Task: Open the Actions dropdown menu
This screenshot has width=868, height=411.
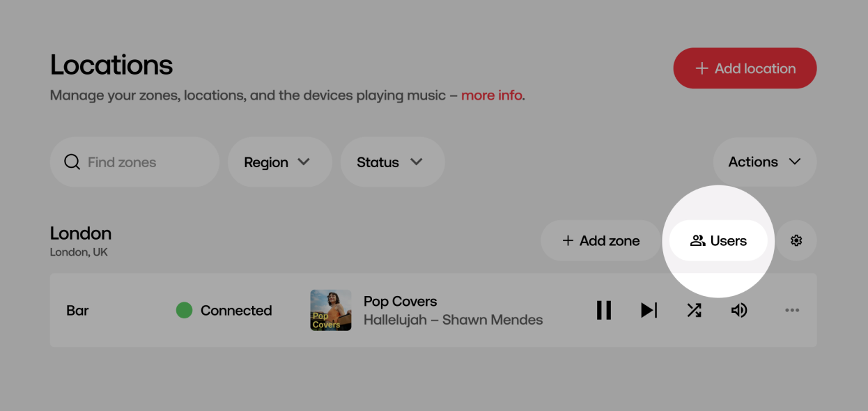Action: coord(764,162)
